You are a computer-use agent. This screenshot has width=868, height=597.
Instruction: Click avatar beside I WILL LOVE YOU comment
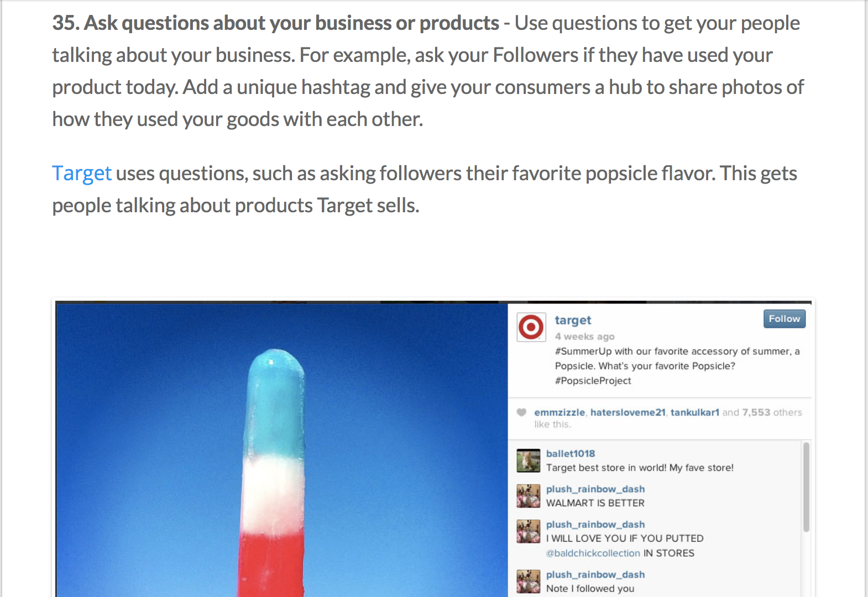point(528,531)
